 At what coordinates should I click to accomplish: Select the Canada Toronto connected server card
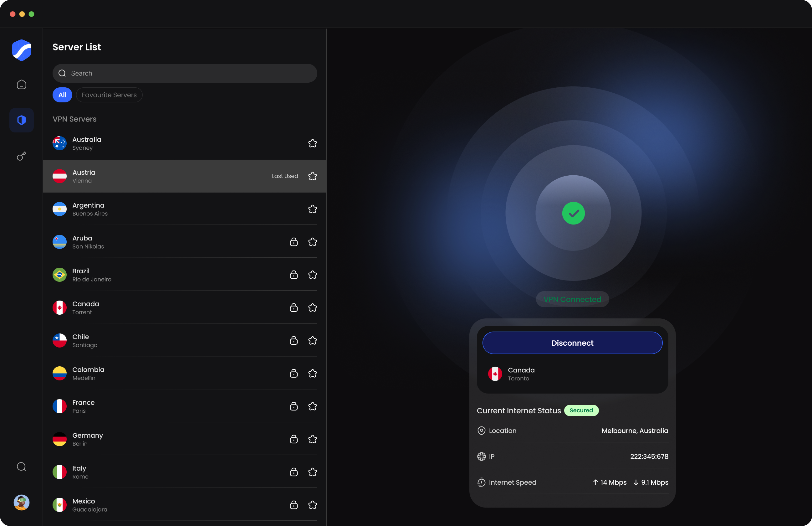click(x=572, y=374)
